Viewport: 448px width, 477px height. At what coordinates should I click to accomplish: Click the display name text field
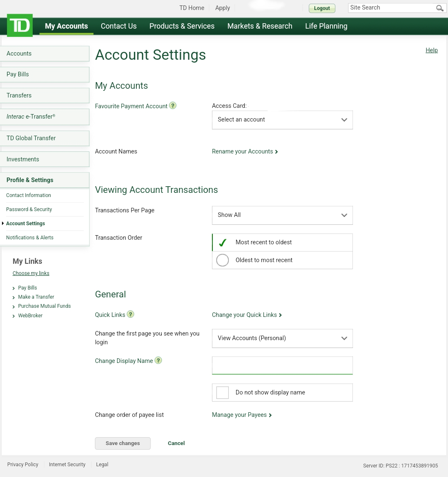click(x=282, y=365)
